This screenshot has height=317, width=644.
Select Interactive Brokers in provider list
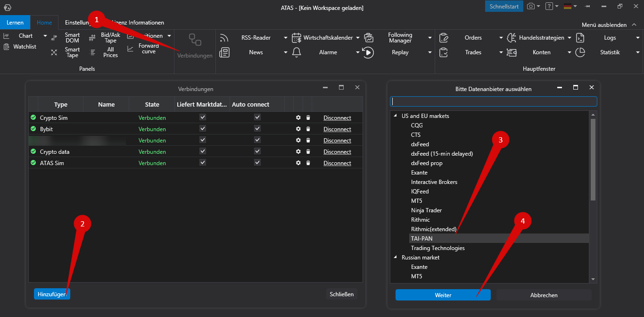(434, 182)
